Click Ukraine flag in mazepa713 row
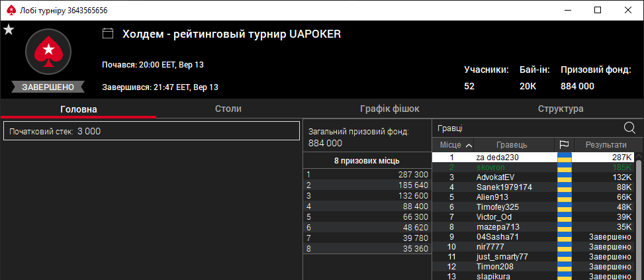The height and width of the screenshot is (280, 644). tap(565, 226)
